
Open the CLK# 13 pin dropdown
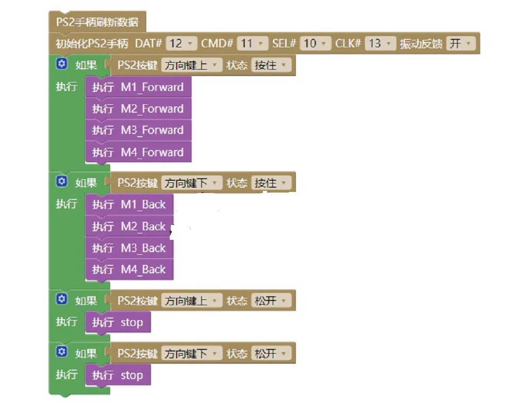point(380,44)
